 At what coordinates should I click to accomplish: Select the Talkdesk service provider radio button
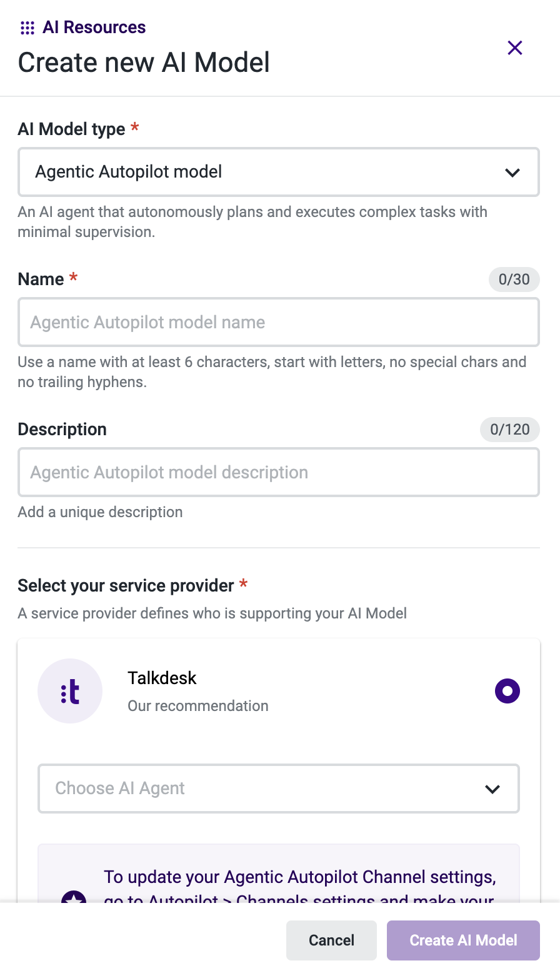coord(507,690)
